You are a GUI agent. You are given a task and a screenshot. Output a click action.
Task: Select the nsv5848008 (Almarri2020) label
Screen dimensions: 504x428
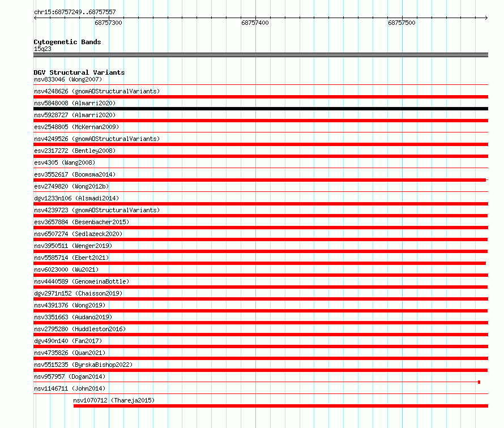click(75, 103)
